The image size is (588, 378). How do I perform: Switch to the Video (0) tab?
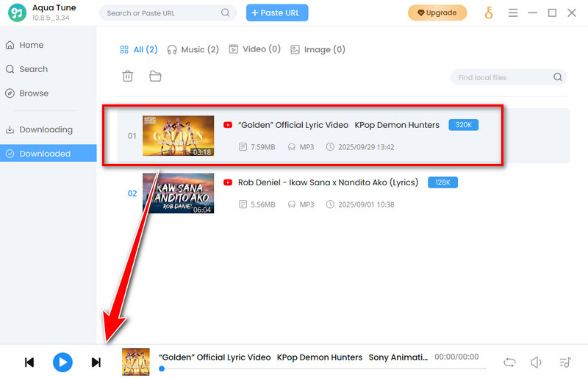[x=254, y=49]
